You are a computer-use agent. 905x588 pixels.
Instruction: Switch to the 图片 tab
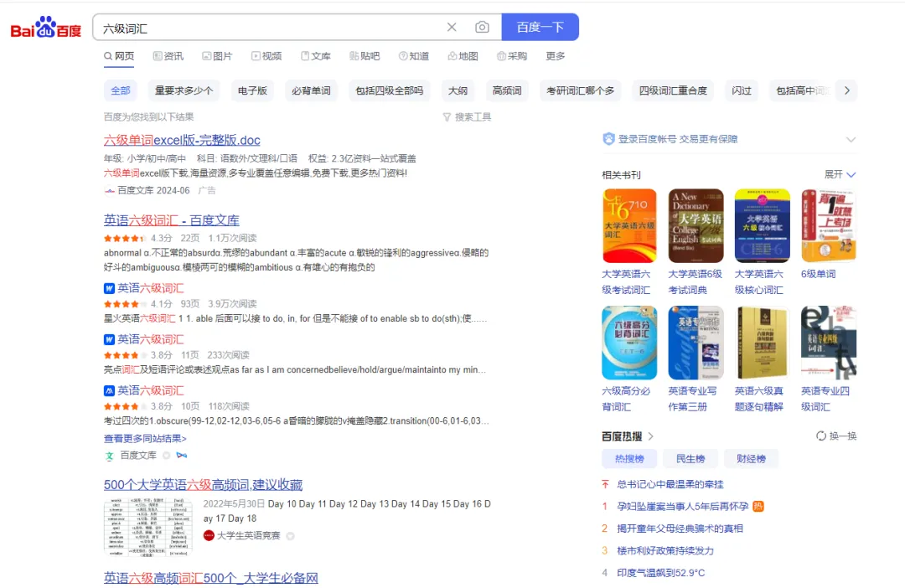[x=217, y=56]
